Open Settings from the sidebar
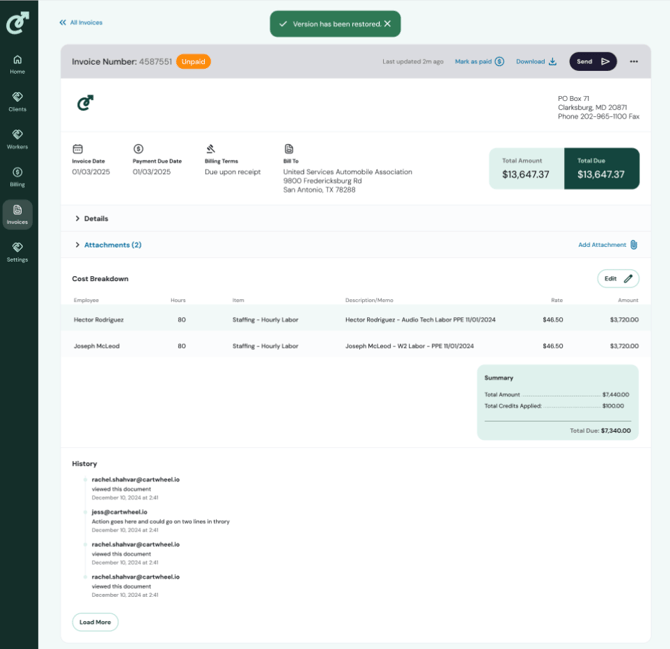The image size is (670, 649). 17,252
